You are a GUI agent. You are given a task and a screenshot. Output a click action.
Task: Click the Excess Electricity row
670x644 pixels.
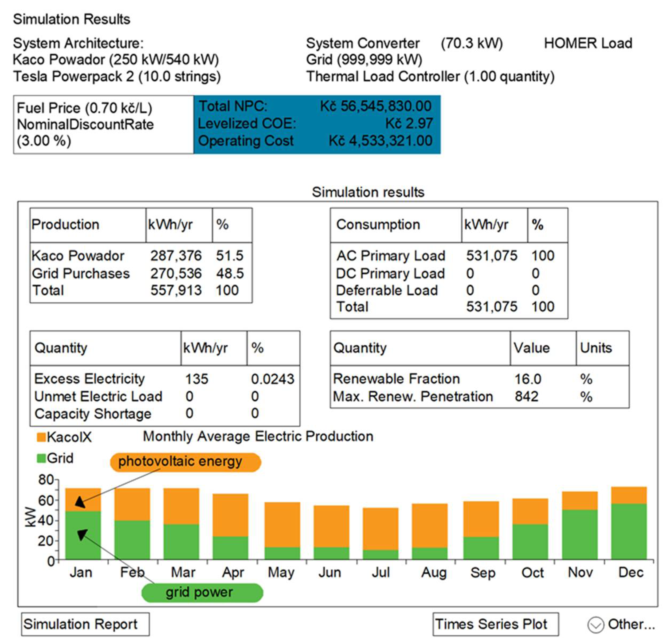[x=89, y=379]
